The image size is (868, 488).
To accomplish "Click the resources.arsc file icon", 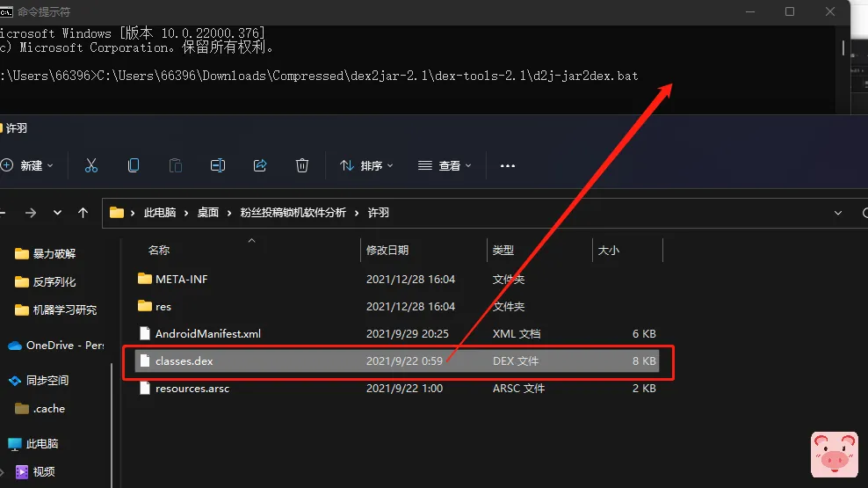I will (144, 389).
